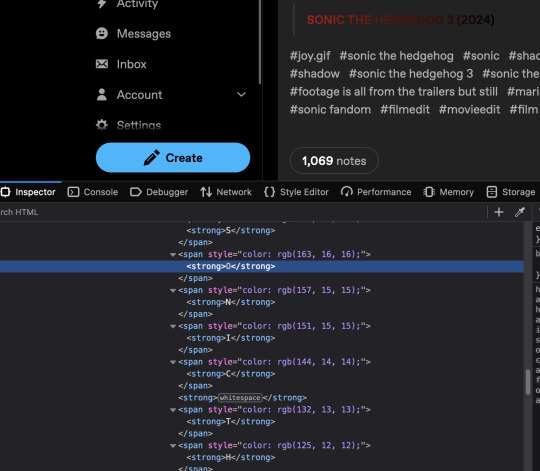Click the Inbox envelope icon

pyautogui.click(x=102, y=64)
